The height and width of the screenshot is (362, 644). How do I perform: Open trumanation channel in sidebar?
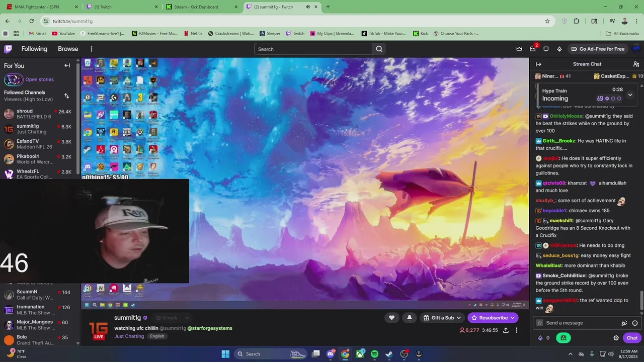[x=39, y=310]
